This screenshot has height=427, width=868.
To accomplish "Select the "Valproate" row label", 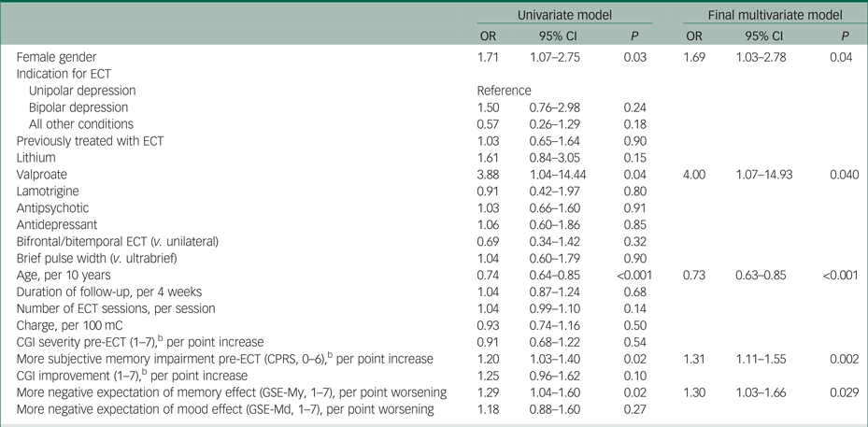I will coord(43,174).
